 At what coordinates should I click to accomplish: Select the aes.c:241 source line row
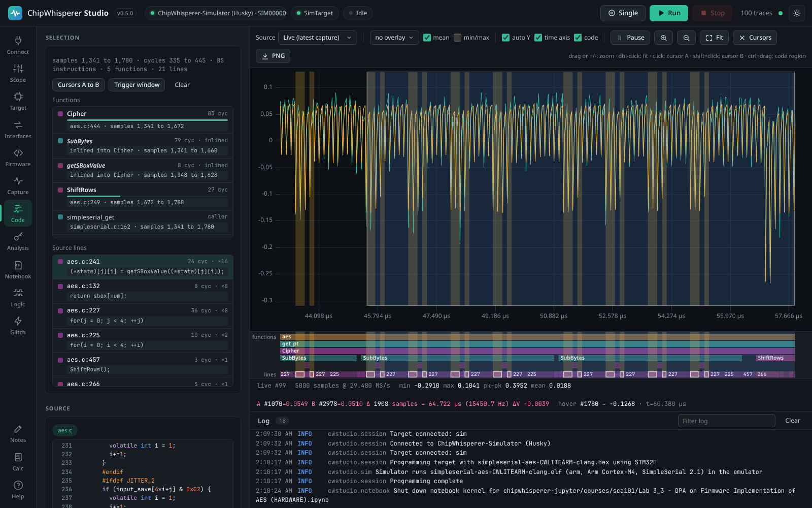coord(143,267)
